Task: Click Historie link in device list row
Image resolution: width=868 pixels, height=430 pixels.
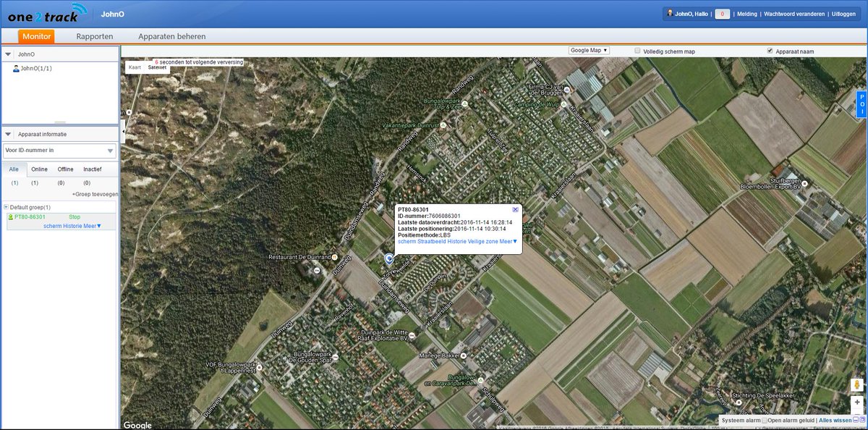Action: (x=73, y=226)
